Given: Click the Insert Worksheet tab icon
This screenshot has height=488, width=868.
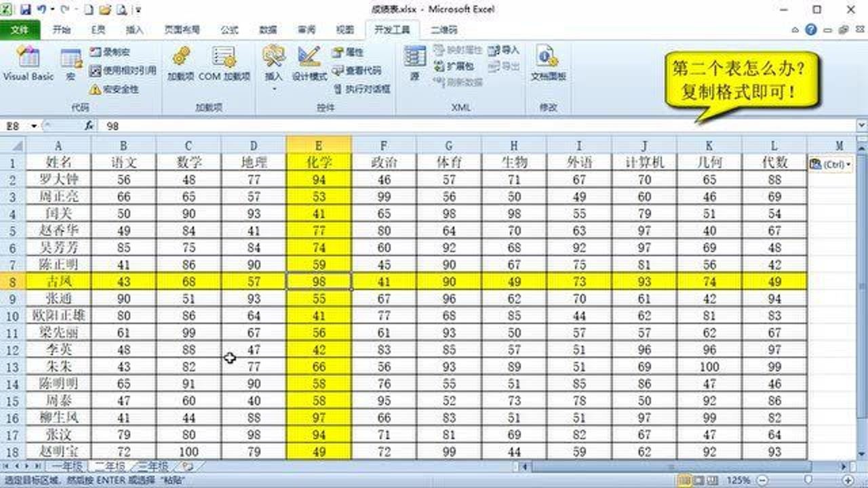Looking at the screenshot, I should (x=189, y=466).
